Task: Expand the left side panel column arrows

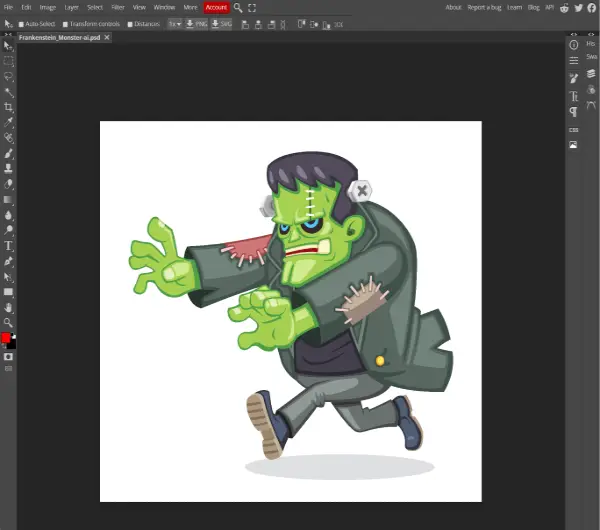Action: (x=574, y=34)
